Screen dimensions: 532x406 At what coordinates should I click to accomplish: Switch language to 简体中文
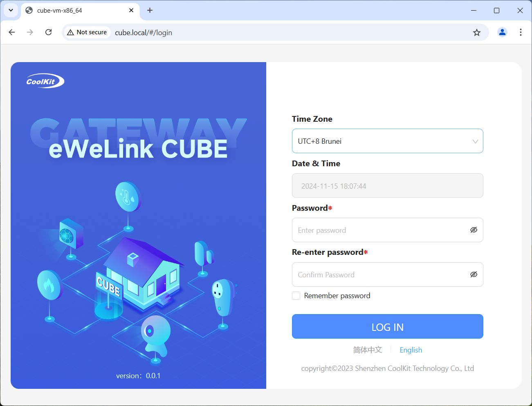pyautogui.click(x=368, y=350)
